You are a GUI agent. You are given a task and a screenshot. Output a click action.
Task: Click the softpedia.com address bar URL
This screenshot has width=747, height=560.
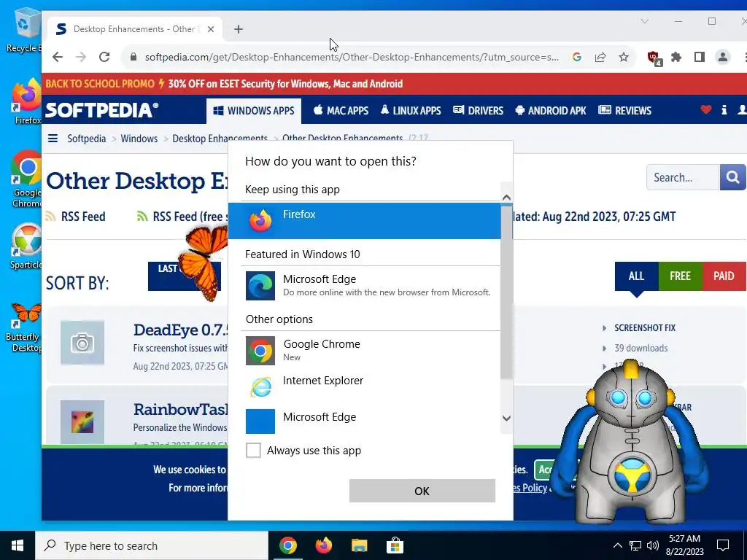352,57
